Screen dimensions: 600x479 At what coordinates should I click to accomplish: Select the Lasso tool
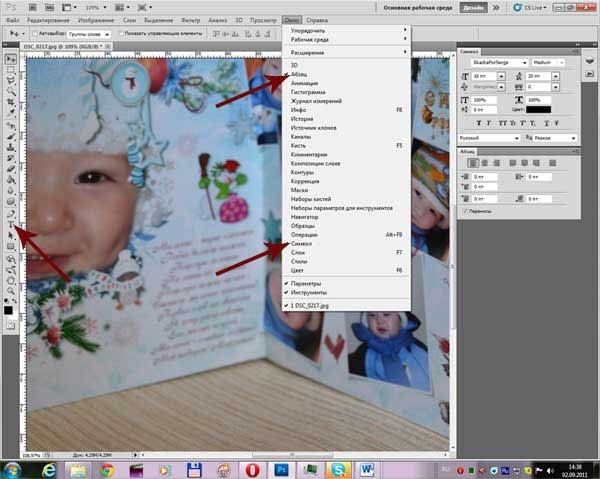(x=10, y=81)
